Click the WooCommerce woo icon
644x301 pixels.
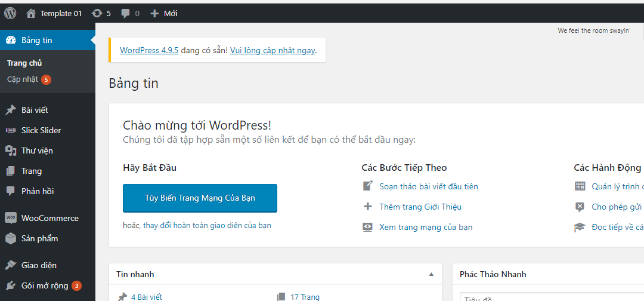(x=11, y=218)
